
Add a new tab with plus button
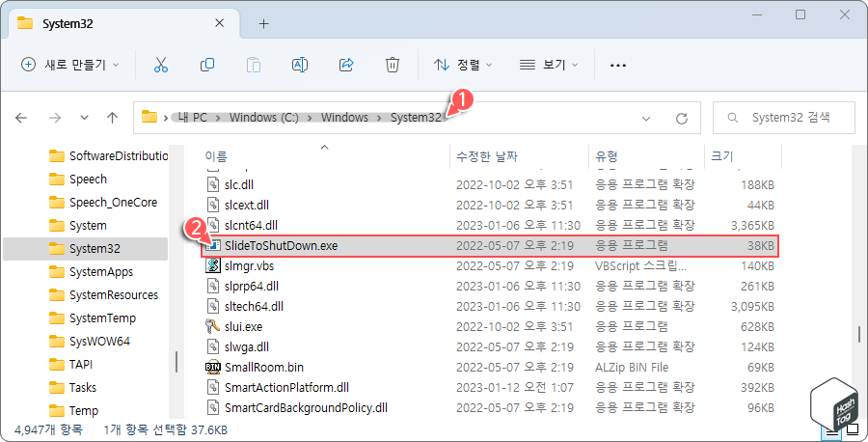pyautogui.click(x=264, y=23)
